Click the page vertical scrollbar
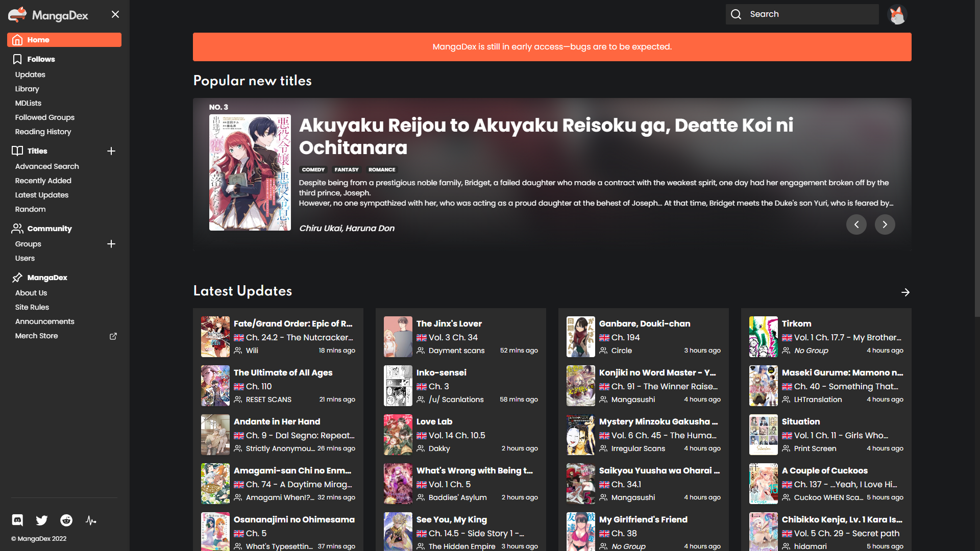This screenshot has height=551, width=980. click(977, 158)
